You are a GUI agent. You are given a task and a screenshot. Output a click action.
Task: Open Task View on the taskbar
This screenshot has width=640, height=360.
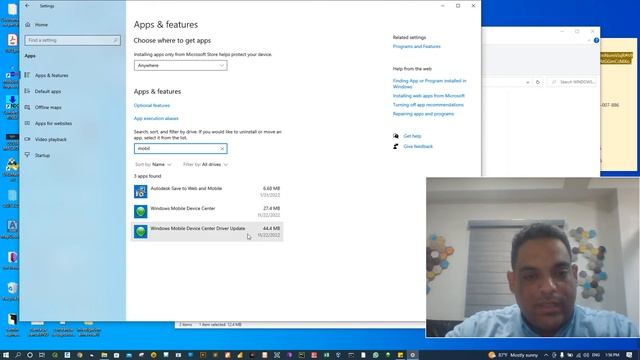coord(42,355)
